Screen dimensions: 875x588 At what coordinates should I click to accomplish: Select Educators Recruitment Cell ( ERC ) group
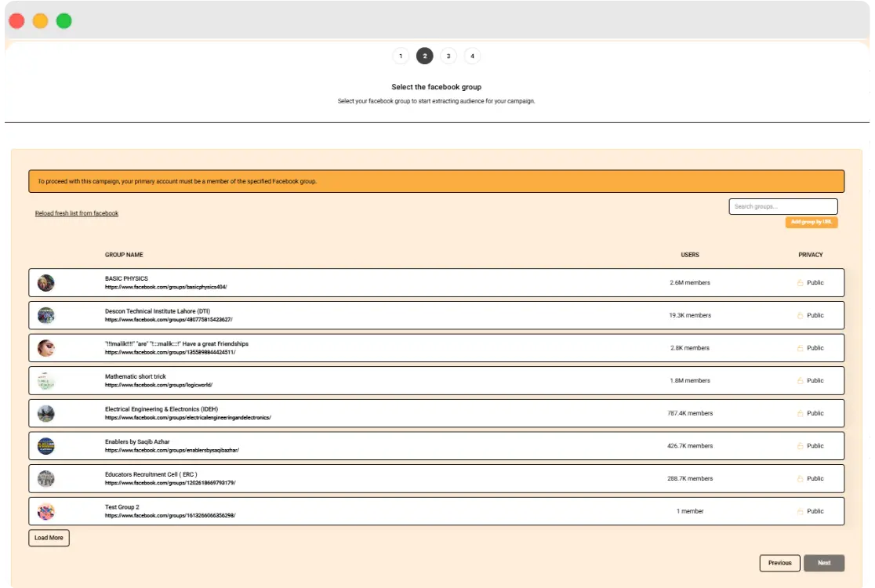pos(151,474)
